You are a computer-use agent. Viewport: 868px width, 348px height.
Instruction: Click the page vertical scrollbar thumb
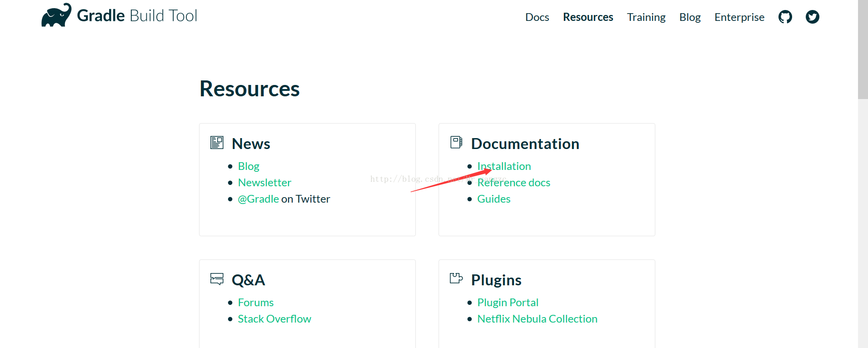[x=863, y=49]
